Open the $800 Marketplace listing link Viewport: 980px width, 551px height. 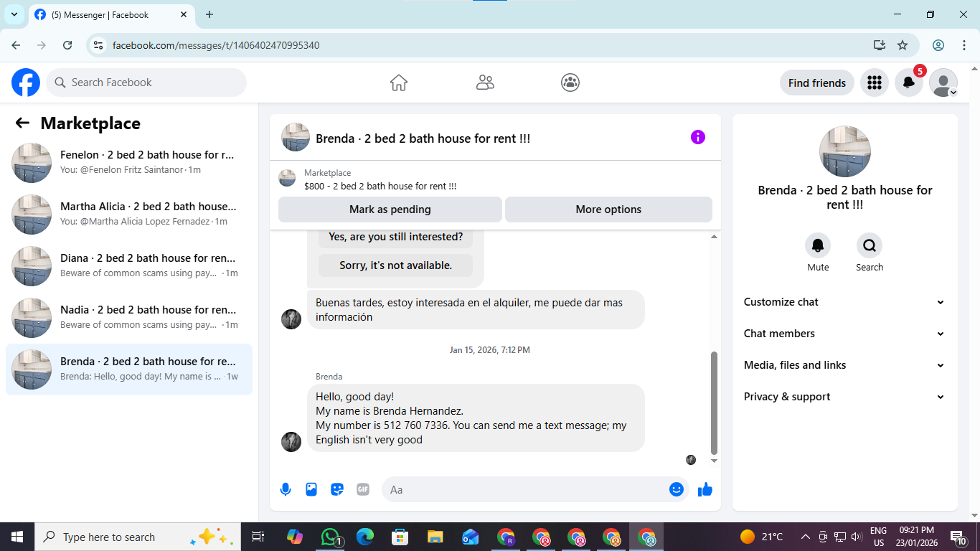[x=380, y=186]
